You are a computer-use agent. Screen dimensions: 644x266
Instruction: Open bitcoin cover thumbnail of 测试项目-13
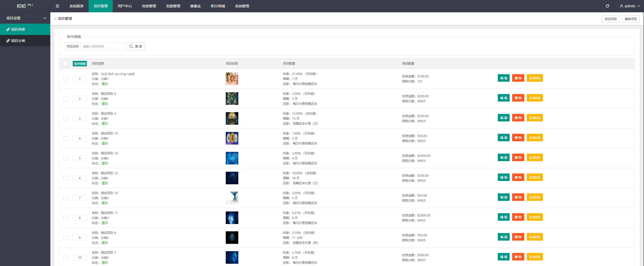[x=232, y=138]
